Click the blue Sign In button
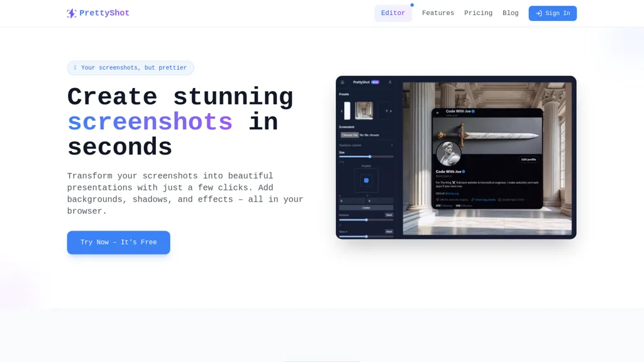Viewport: 644px width, 362px height. [552, 13]
